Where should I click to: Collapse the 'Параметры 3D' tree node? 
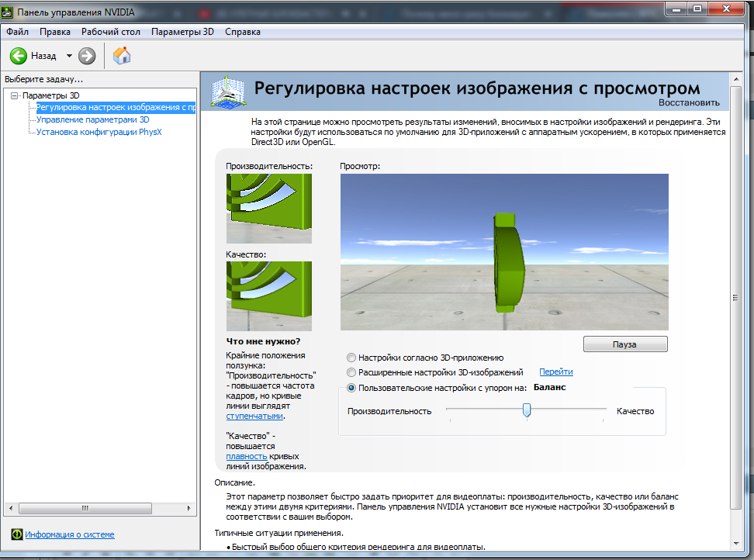(x=14, y=95)
